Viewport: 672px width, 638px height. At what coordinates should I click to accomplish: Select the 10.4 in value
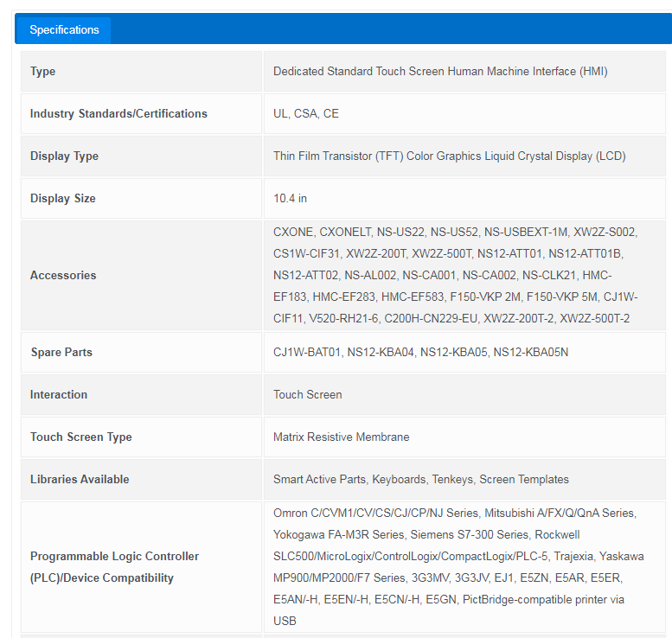(290, 199)
